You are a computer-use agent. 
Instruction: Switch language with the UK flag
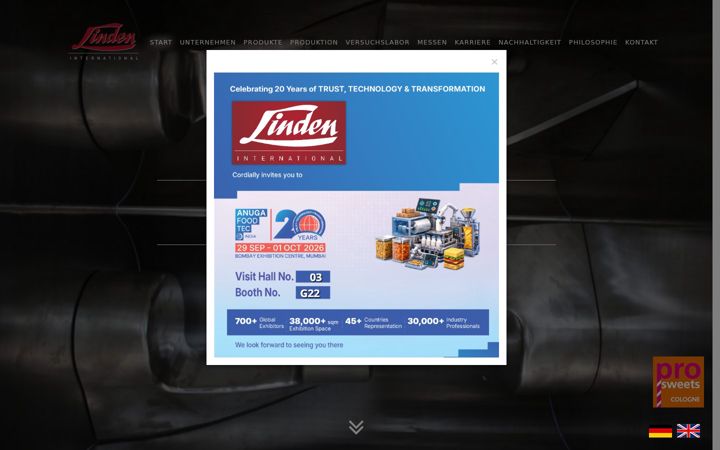[x=688, y=431]
